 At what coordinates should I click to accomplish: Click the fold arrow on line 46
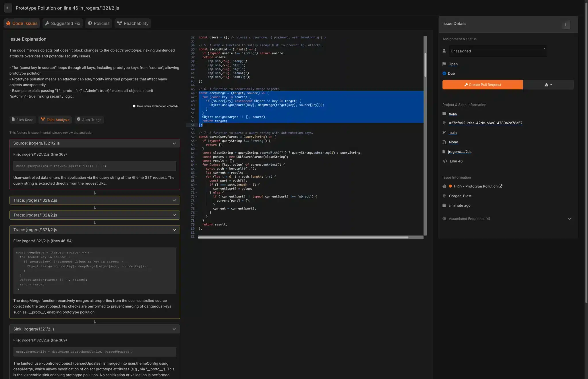coord(196,93)
